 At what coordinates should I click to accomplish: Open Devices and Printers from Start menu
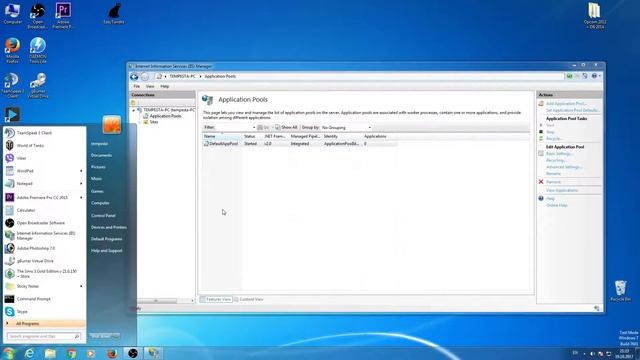coord(109,227)
